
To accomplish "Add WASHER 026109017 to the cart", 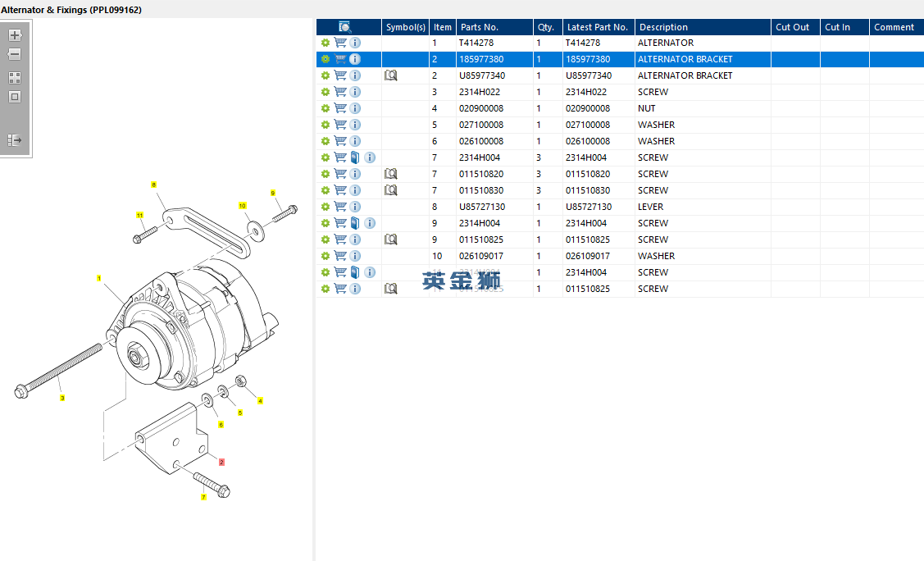I will pos(340,256).
